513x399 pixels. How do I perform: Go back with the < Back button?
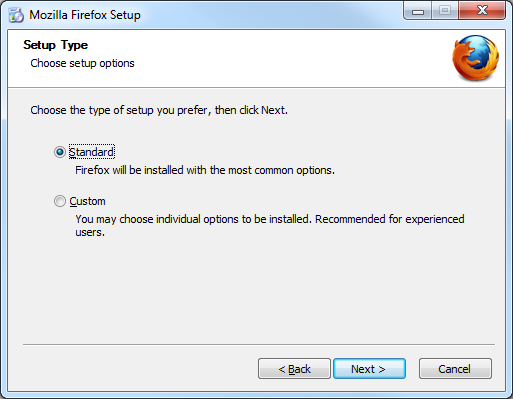coord(294,369)
